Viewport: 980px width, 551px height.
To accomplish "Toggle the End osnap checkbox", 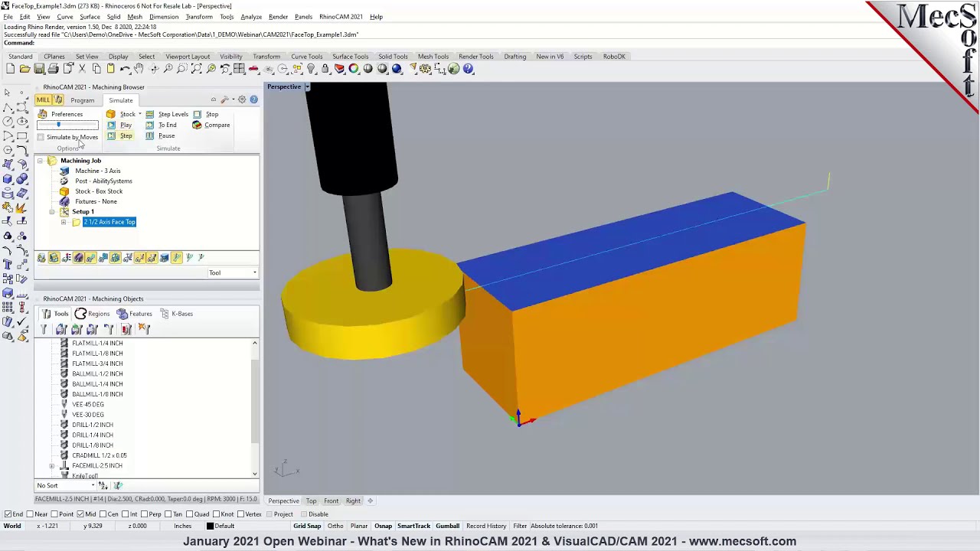I will click(x=8, y=514).
